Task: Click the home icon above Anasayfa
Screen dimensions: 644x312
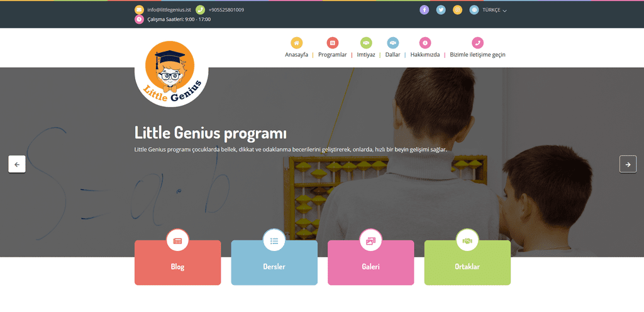Action: coord(297,43)
